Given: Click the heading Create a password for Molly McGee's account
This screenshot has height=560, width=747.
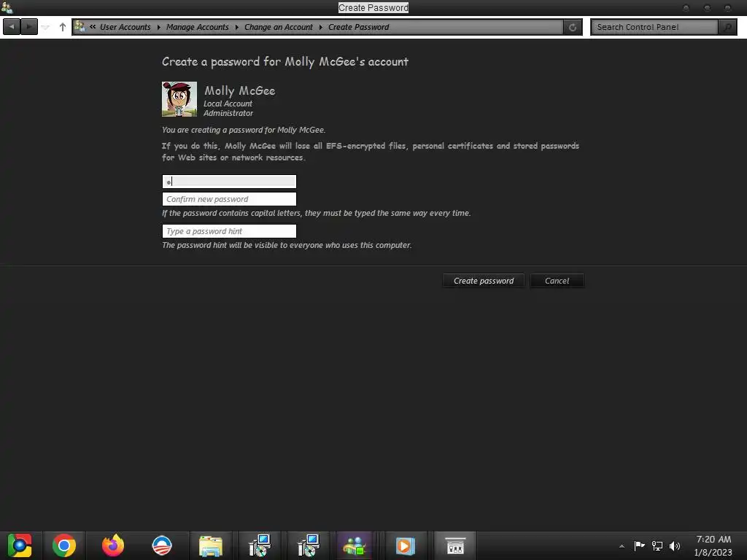Looking at the screenshot, I should pyautogui.click(x=285, y=61).
